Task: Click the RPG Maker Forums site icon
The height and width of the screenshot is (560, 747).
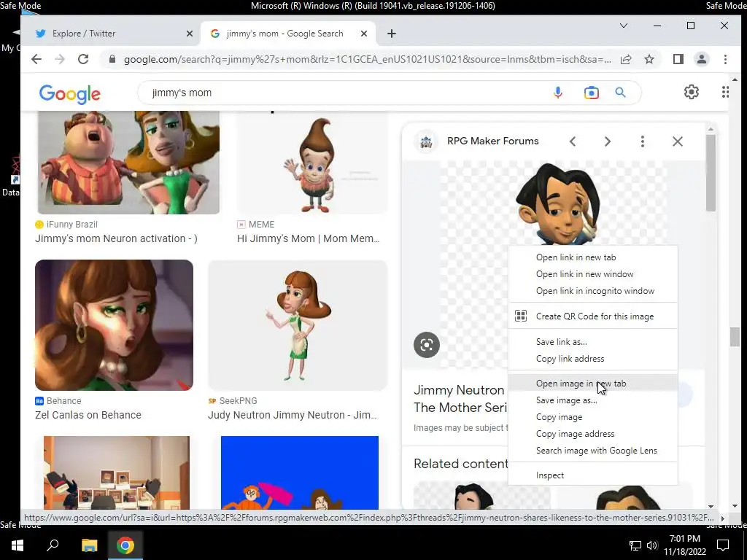Action: coord(426,141)
